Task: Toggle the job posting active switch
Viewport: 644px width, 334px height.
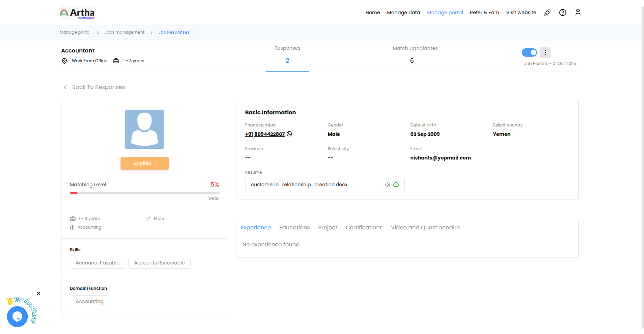Action: point(529,52)
